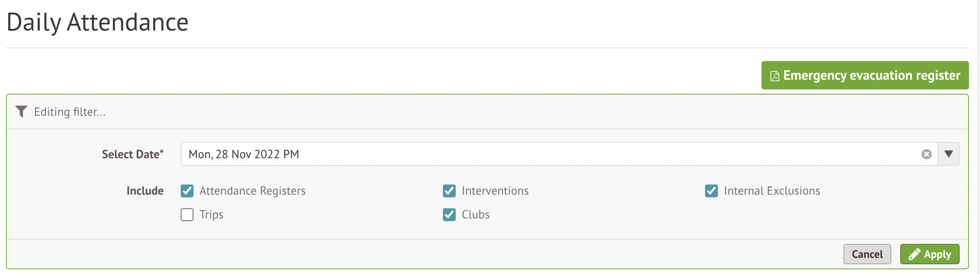The width and height of the screenshot is (980, 274).
Task: Click the Trips label text
Action: [211, 215]
